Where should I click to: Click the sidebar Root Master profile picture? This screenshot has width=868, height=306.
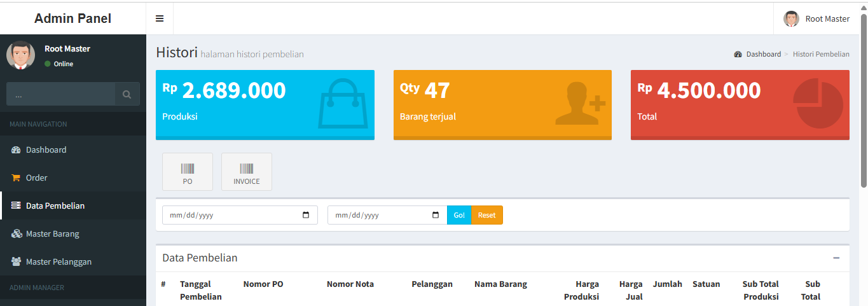(20, 55)
